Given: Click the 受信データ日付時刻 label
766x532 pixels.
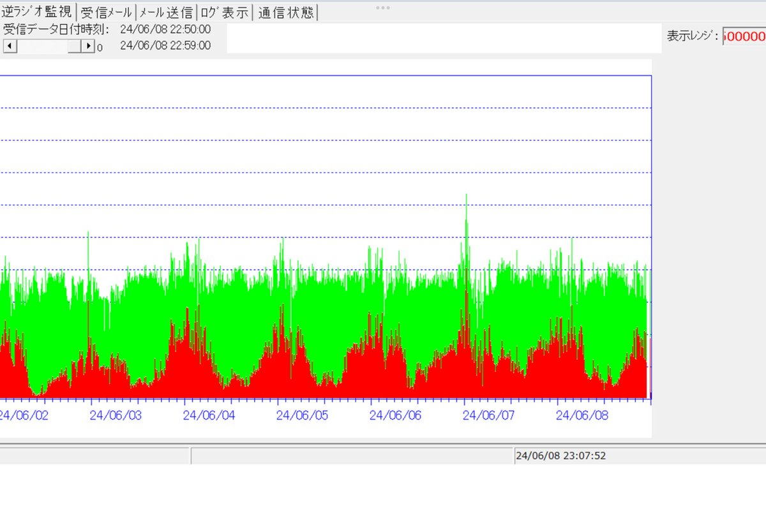Looking at the screenshot, I should (x=56, y=29).
